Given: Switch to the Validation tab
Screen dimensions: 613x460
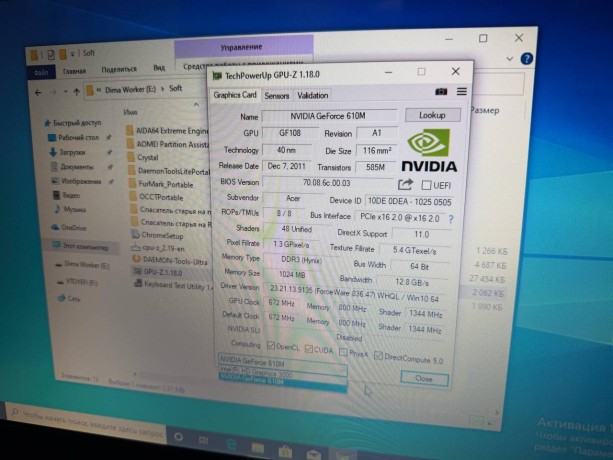Looking at the screenshot, I should (x=312, y=95).
